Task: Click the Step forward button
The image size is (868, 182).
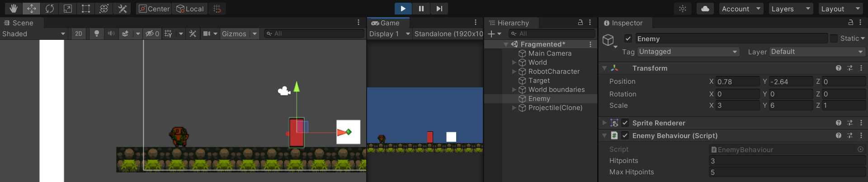Action: (x=439, y=9)
